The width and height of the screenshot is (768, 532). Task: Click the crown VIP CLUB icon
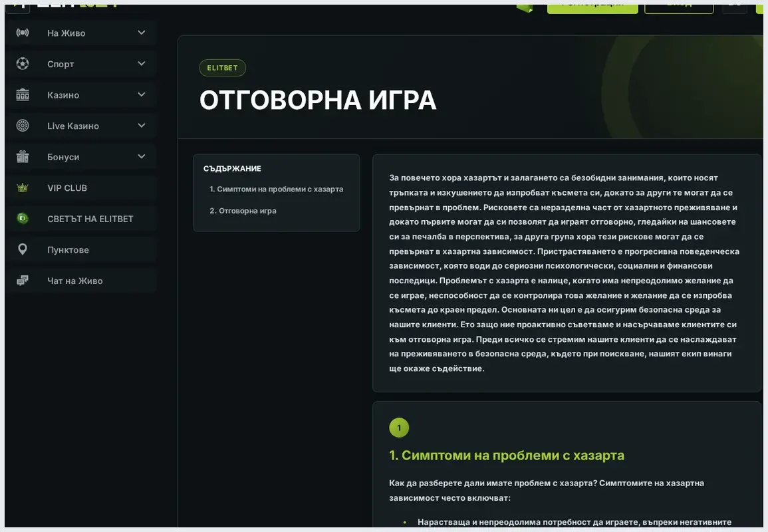(23, 188)
